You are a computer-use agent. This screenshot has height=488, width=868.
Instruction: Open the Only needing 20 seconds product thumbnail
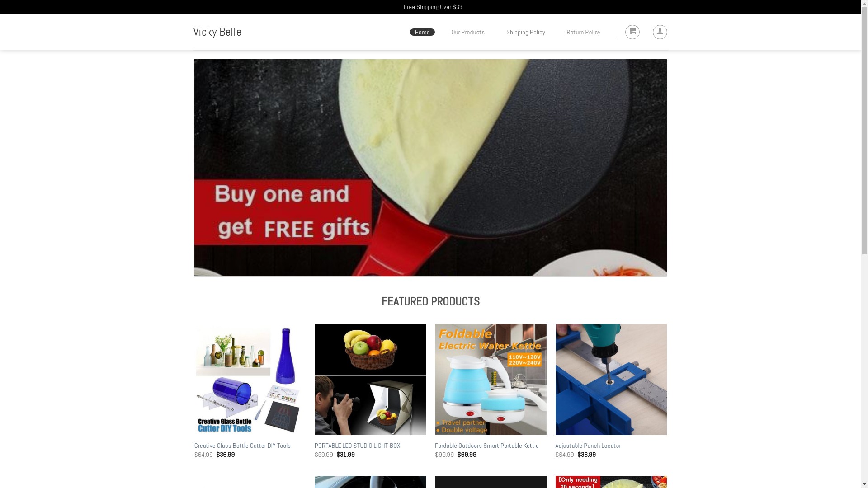click(x=611, y=482)
